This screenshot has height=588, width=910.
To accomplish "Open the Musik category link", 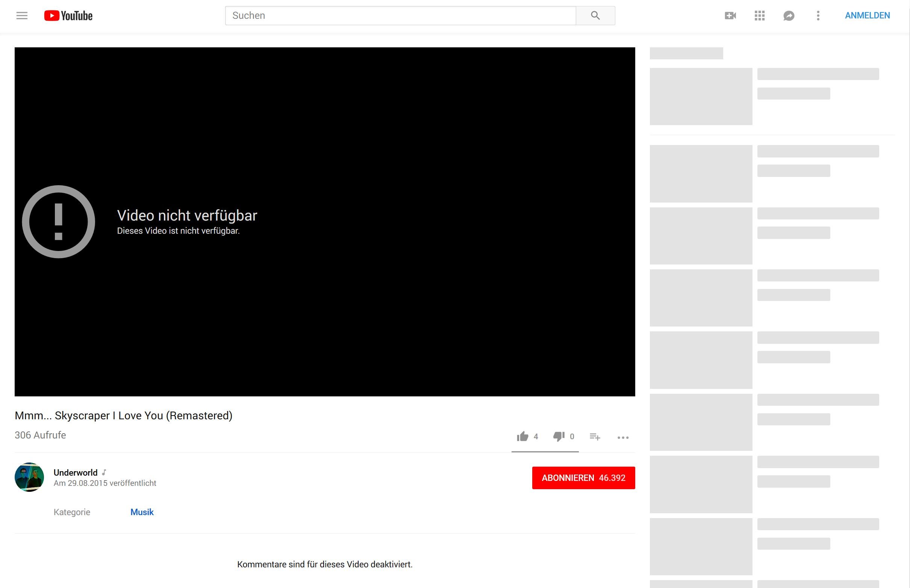I will [142, 512].
